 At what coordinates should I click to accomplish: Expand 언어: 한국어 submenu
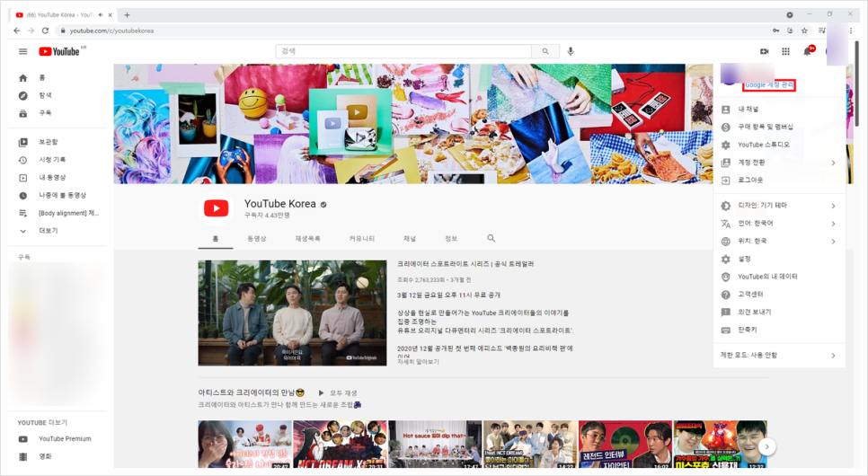[779, 224]
